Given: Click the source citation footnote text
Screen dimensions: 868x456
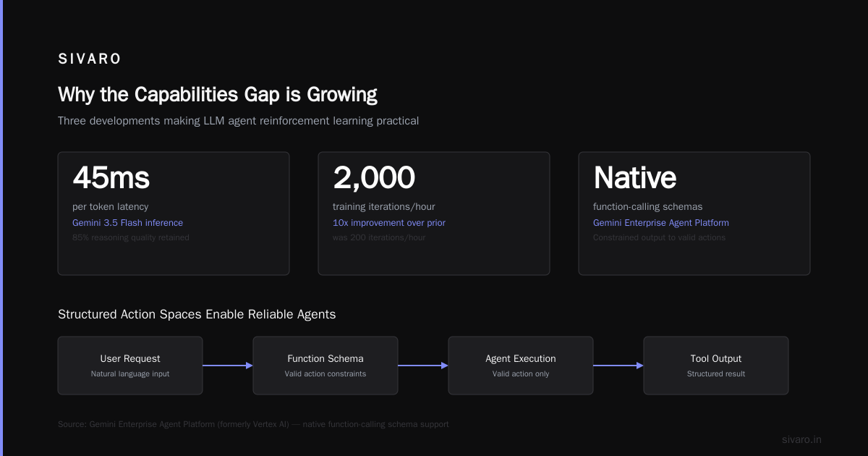Looking at the screenshot, I should coord(253,424).
